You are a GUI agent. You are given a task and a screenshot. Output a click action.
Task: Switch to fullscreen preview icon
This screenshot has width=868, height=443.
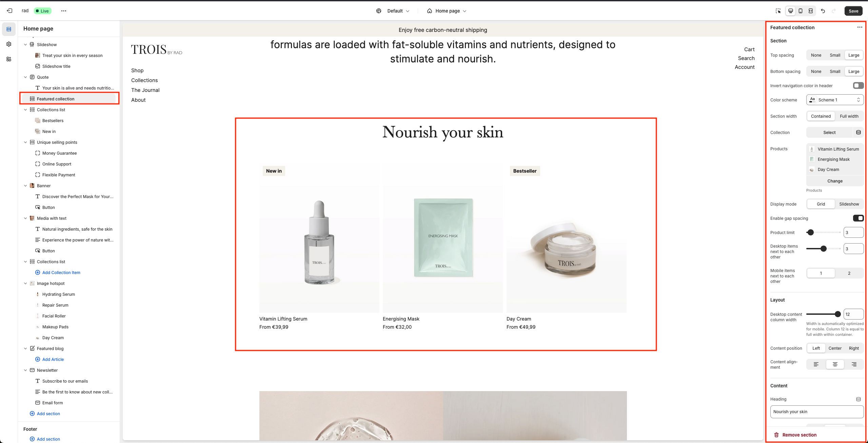point(811,11)
